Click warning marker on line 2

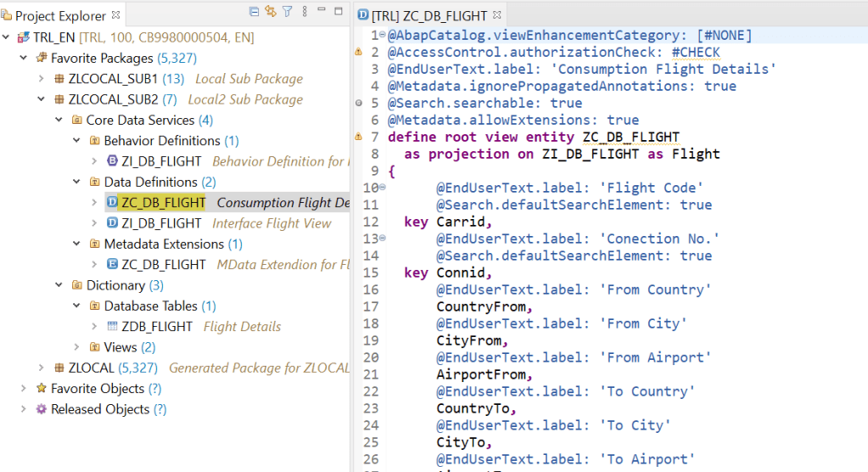click(x=358, y=52)
